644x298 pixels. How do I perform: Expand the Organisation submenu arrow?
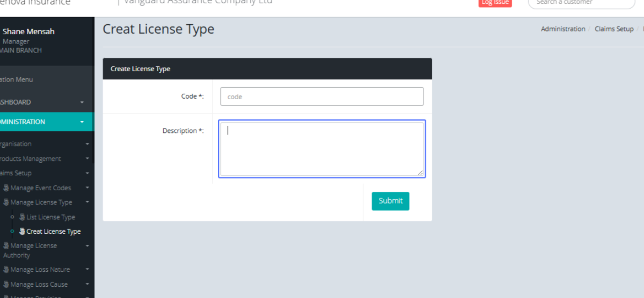tap(87, 144)
